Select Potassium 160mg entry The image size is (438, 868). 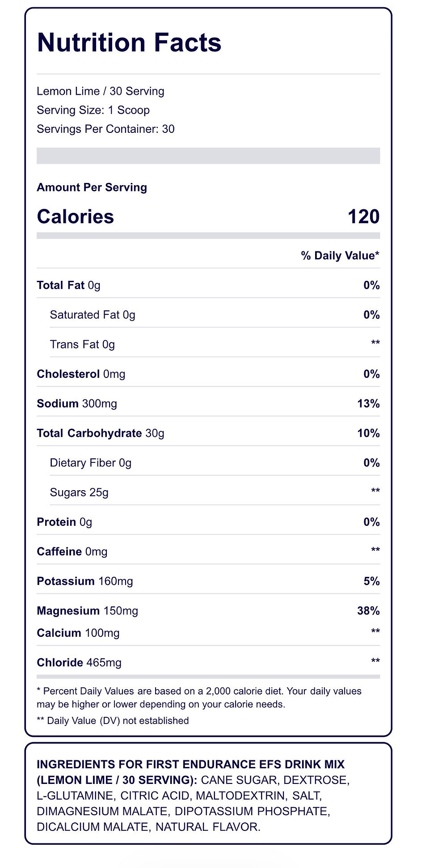pos(85,581)
